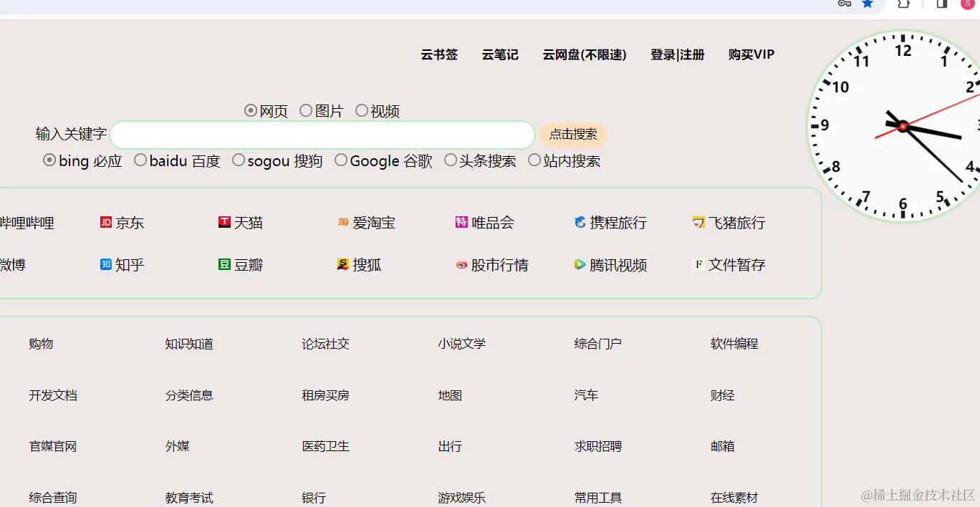Open the 小说文学 category

tap(462, 344)
